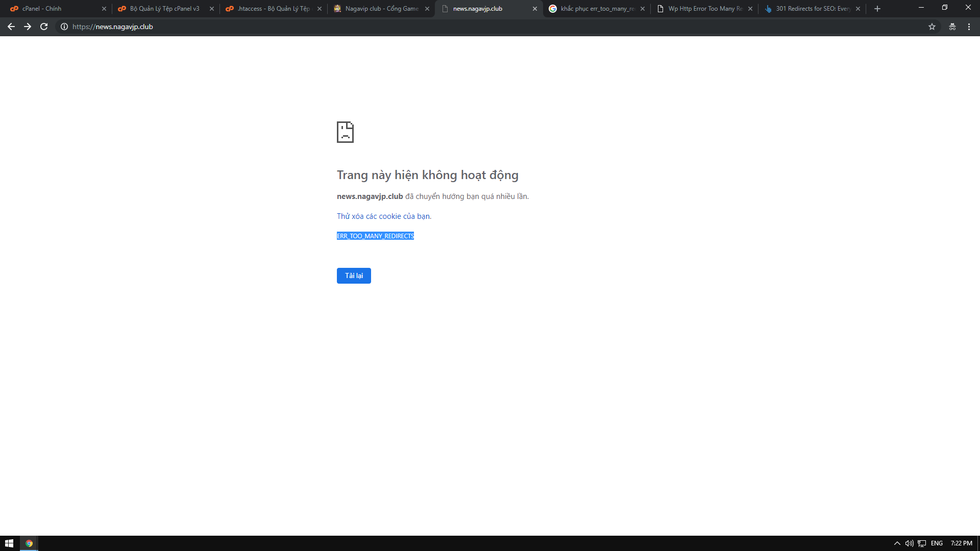Click the browser forward arrow
980x551 pixels.
[28, 27]
